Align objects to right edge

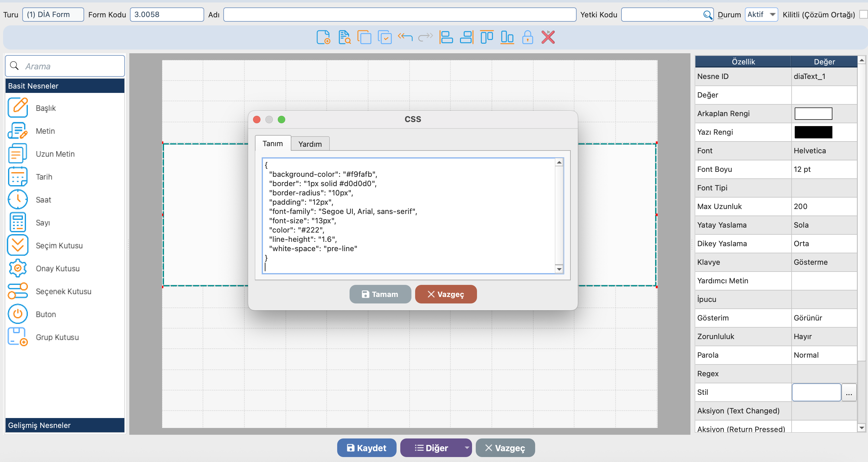(x=467, y=37)
